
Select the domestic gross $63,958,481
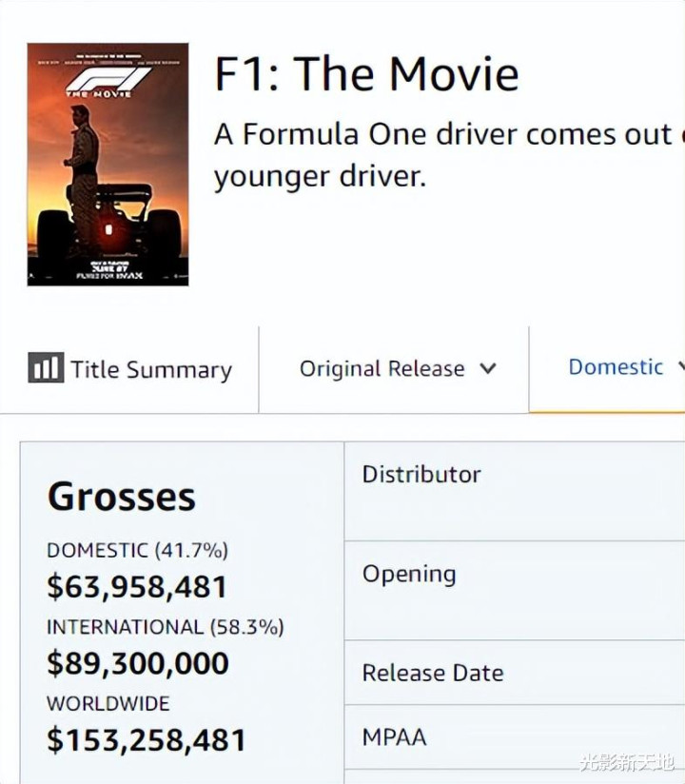pyautogui.click(x=137, y=587)
